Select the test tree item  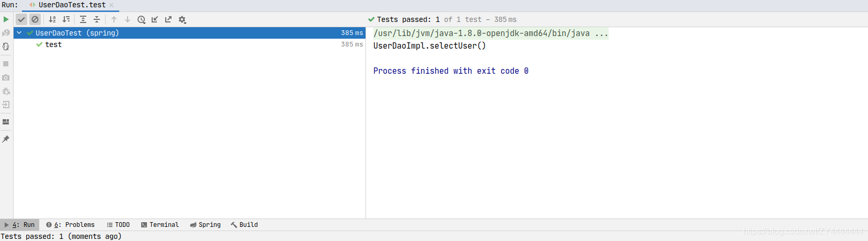pos(53,44)
